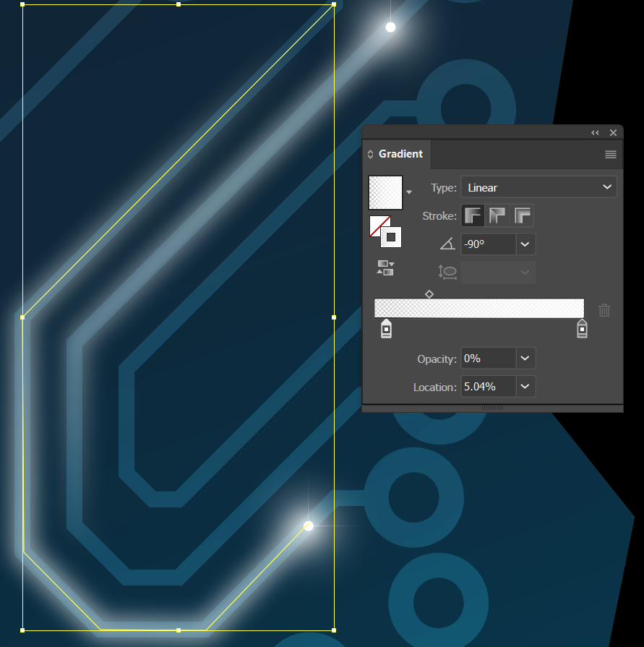The image size is (644, 647).
Task: Apply gradient across stroke
Action: tap(522, 215)
